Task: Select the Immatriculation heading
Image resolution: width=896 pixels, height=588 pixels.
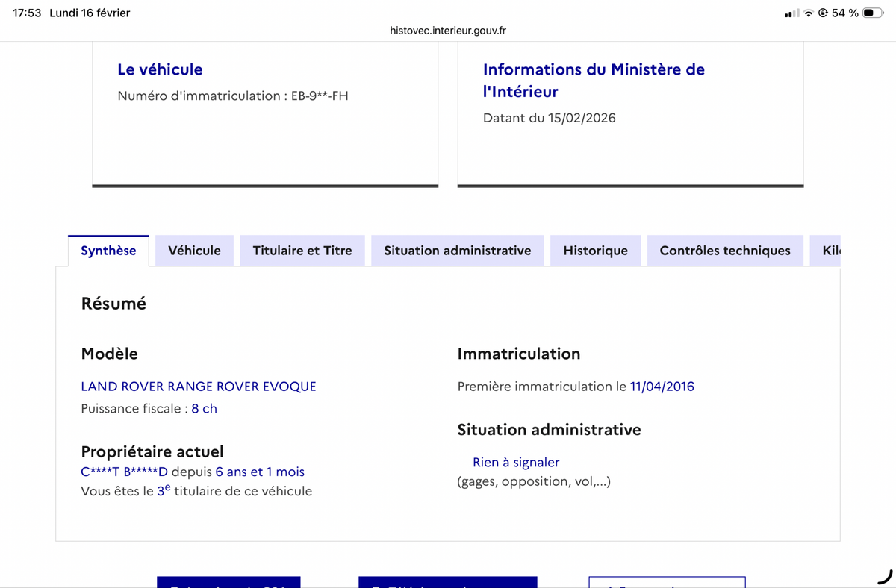Action: (519, 354)
